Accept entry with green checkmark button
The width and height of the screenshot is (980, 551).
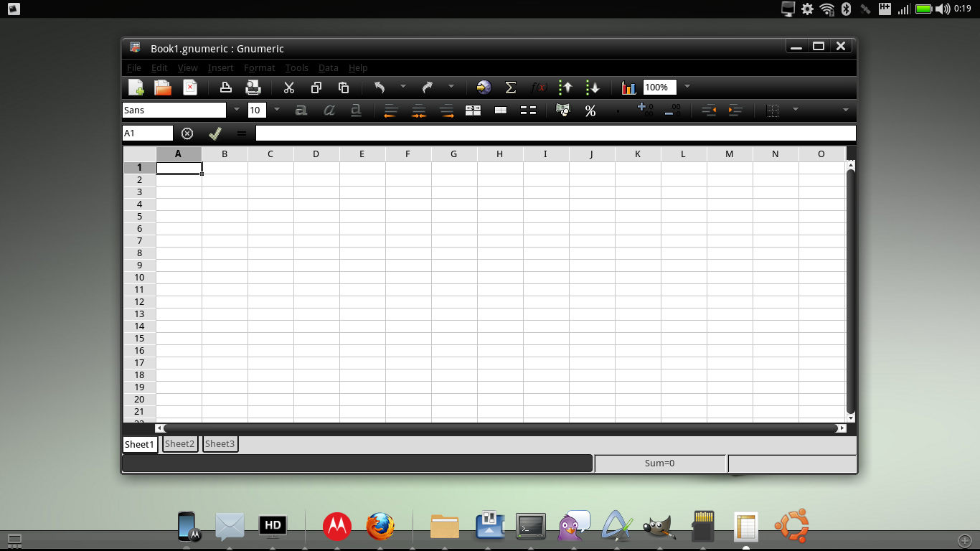click(215, 133)
